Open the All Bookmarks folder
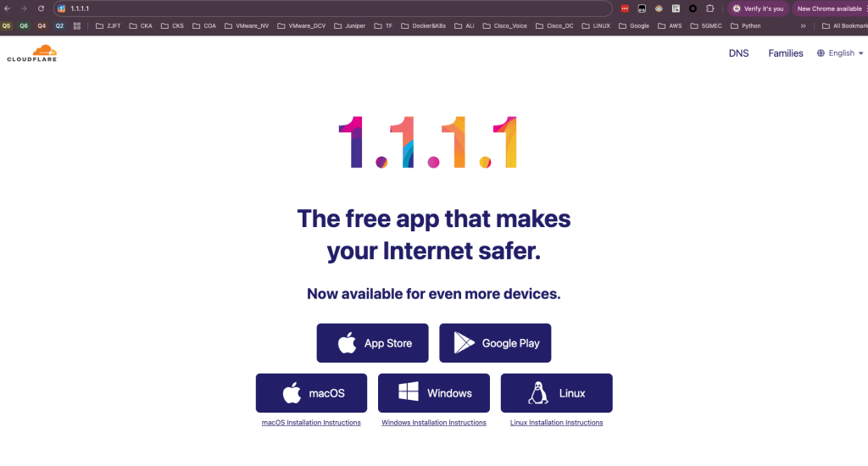 pos(845,26)
